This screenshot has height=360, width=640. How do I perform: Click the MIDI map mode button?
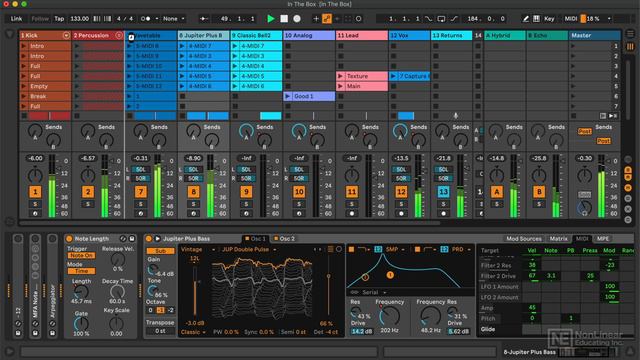571,19
